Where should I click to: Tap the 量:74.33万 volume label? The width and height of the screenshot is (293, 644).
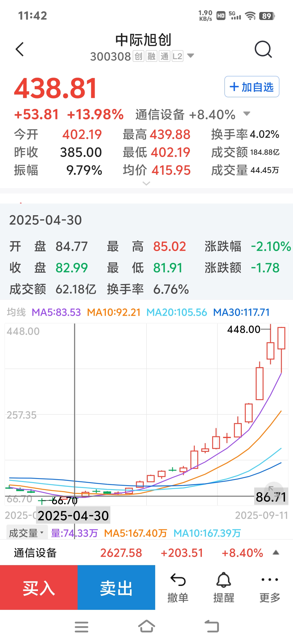(x=74, y=533)
